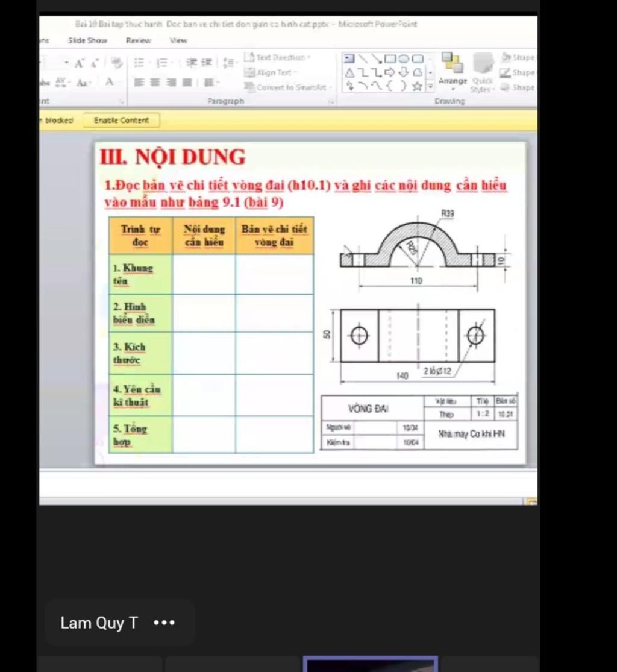
Task: Click '2. Hình biểu diễn' table cell
Action: coord(140,313)
